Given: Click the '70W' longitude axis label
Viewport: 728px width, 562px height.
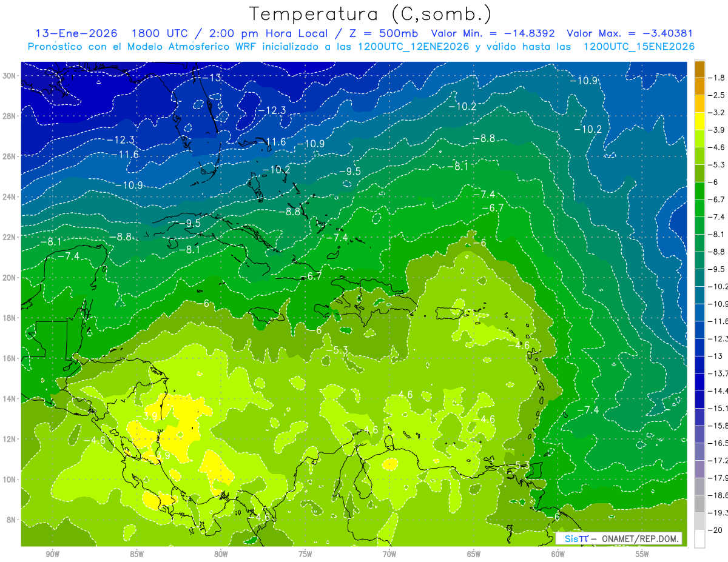Looking at the screenshot, I should point(389,554).
